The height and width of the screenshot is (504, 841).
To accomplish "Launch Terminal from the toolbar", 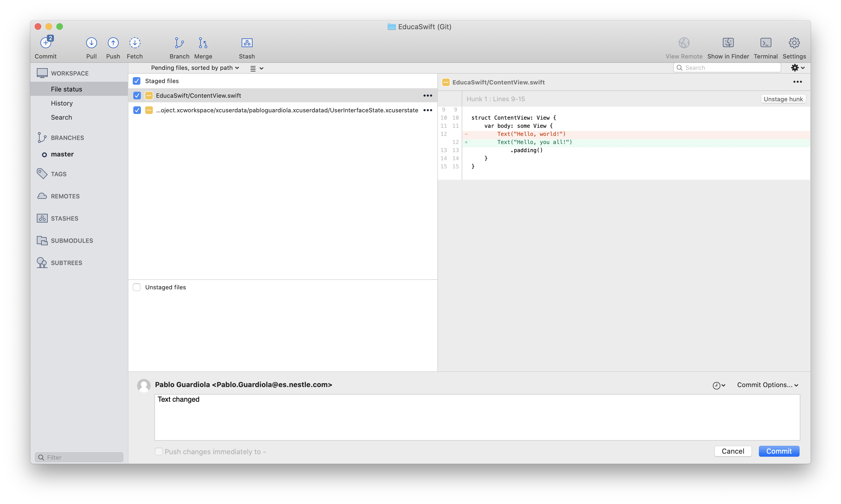I will (765, 43).
